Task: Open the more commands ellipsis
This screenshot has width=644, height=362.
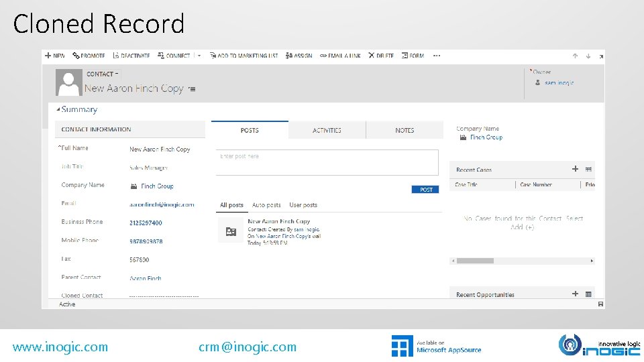Action: click(x=437, y=56)
